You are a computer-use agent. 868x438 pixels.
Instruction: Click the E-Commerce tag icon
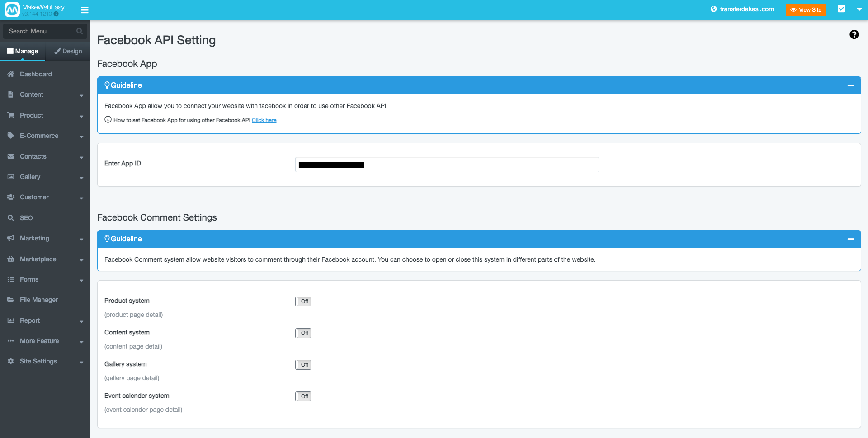pyautogui.click(x=10, y=136)
